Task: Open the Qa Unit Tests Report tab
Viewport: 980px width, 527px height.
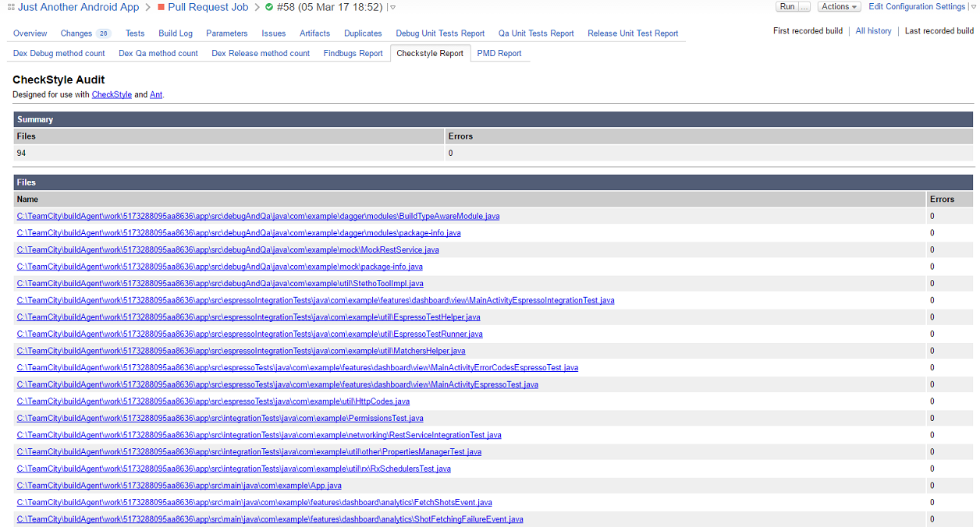Action: tap(536, 34)
